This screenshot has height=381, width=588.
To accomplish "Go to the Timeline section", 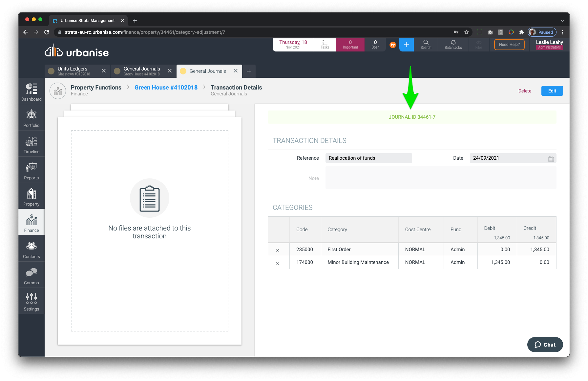I will point(31,144).
